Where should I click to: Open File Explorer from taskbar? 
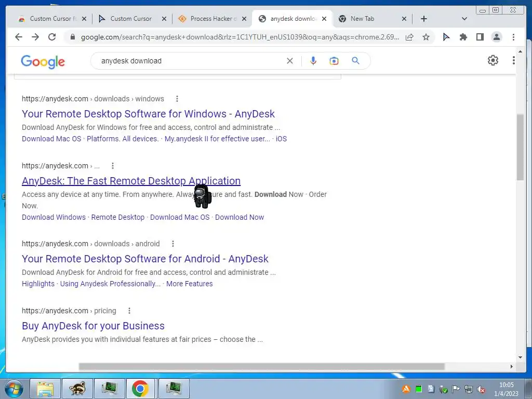(45, 389)
